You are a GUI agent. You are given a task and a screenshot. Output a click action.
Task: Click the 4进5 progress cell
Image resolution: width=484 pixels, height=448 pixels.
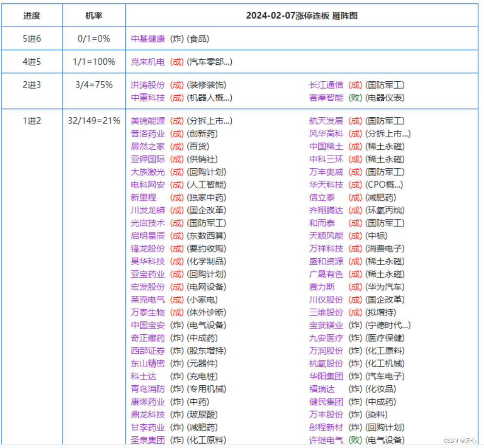(32, 62)
